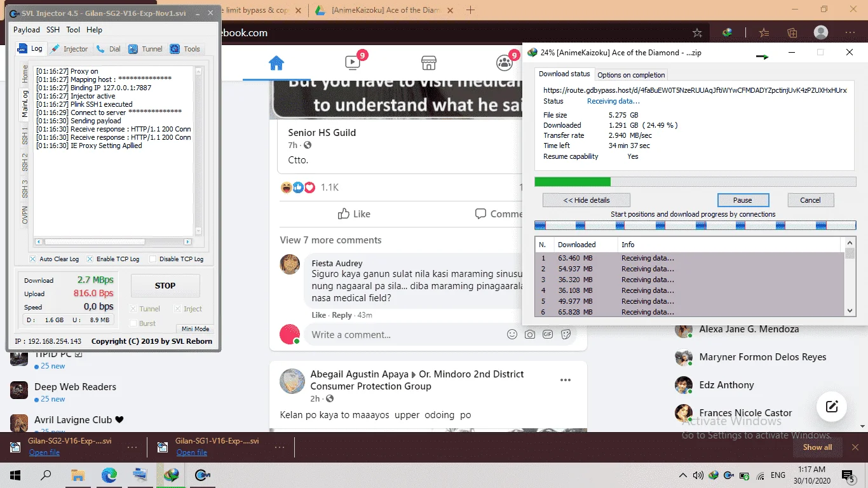Open Avril Lavigne Club shortcut
The image size is (868, 488).
79,420
